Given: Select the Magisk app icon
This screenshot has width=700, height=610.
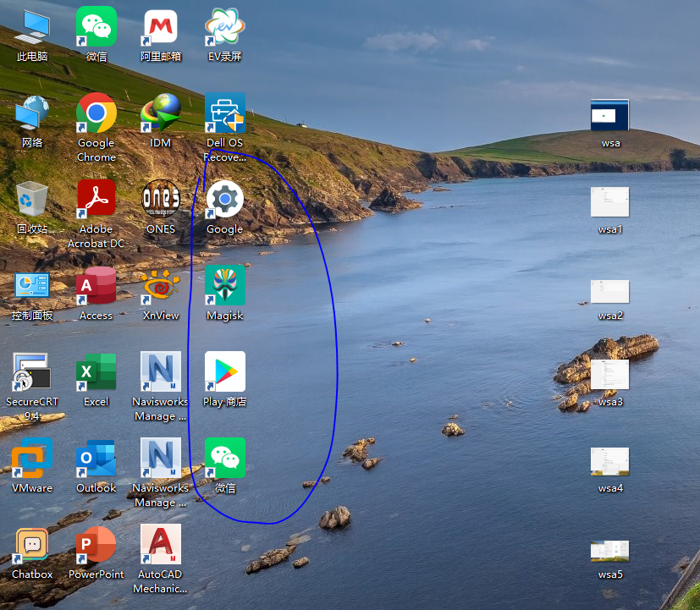Looking at the screenshot, I should 224,287.
